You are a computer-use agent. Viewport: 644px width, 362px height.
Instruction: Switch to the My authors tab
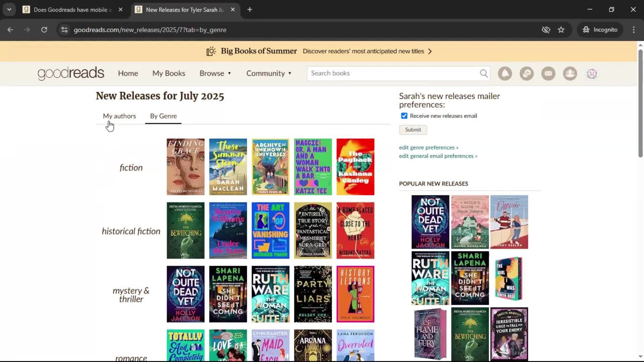119,116
